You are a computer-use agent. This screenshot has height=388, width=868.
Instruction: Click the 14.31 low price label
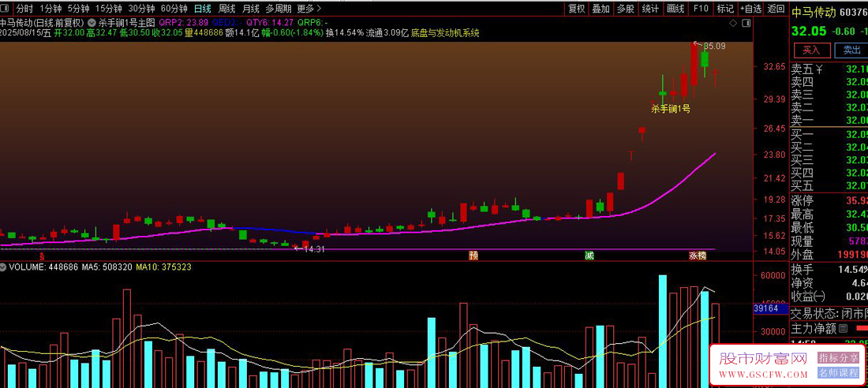click(x=314, y=250)
